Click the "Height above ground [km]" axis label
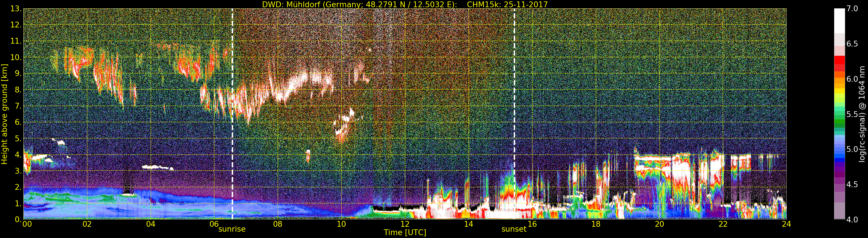 click(x=4, y=114)
